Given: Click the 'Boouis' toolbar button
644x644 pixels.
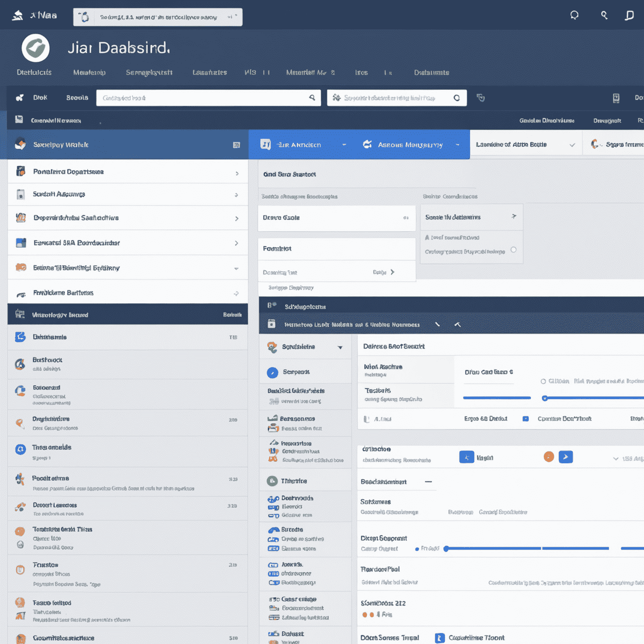Looking at the screenshot, I should tap(77, 98).
